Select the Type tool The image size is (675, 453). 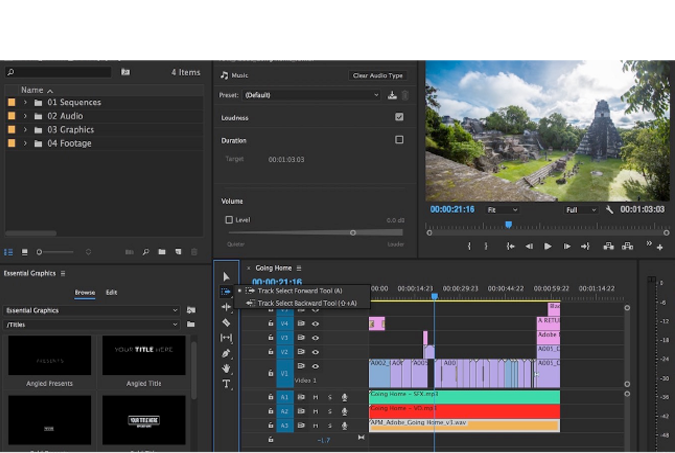226,384
